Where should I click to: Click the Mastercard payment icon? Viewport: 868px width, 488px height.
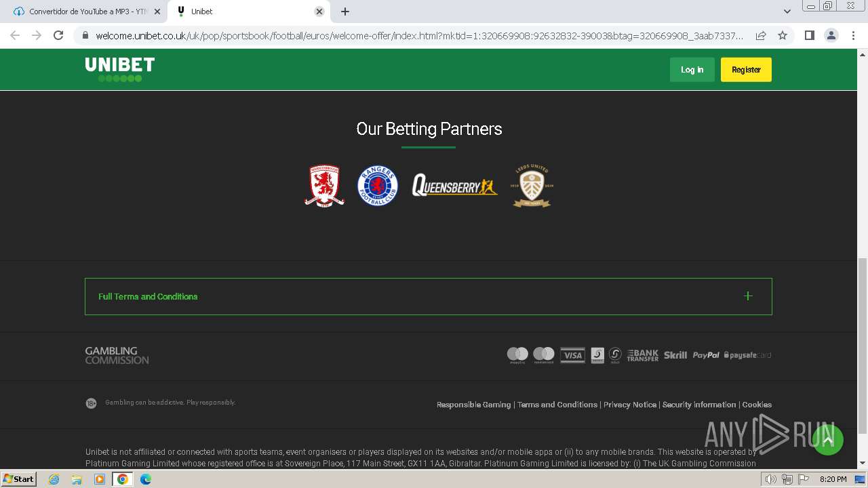[x=544, y=355]
